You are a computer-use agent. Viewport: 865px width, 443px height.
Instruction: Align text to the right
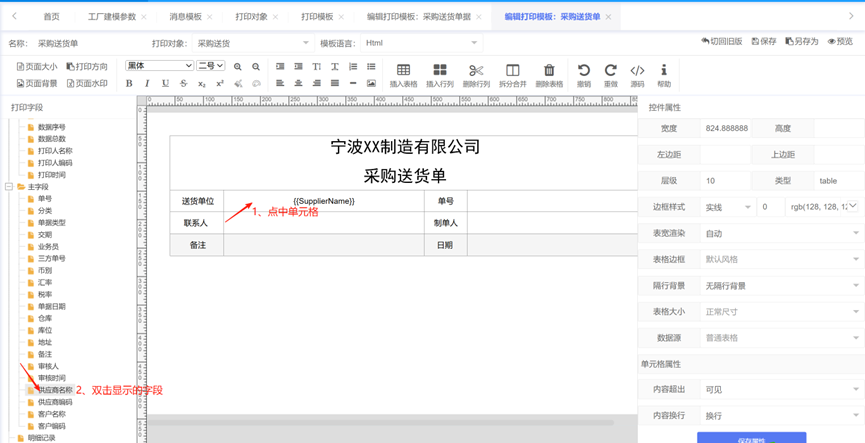point(317,83)
